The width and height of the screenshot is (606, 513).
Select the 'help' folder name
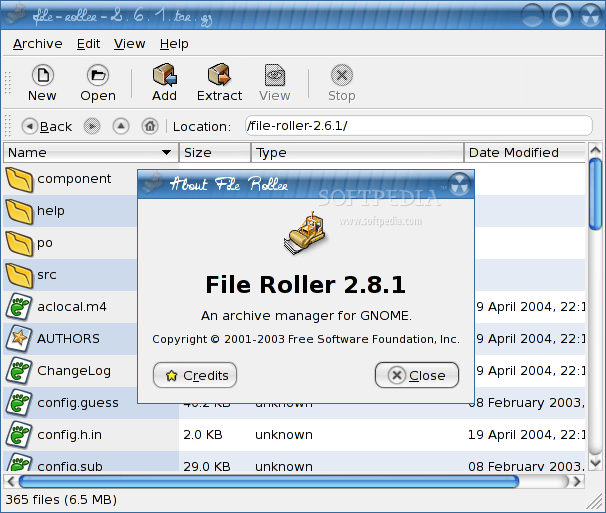coord(51,211)
